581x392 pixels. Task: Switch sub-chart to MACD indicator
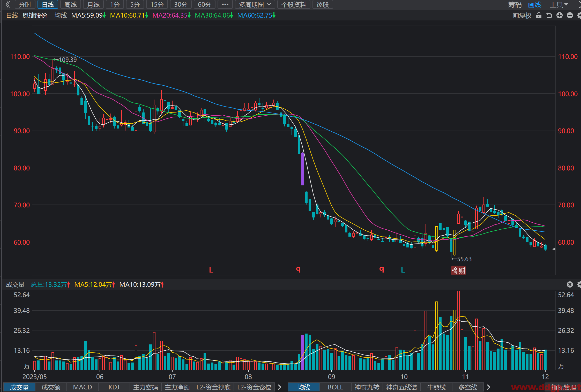(x=83, y=387)
